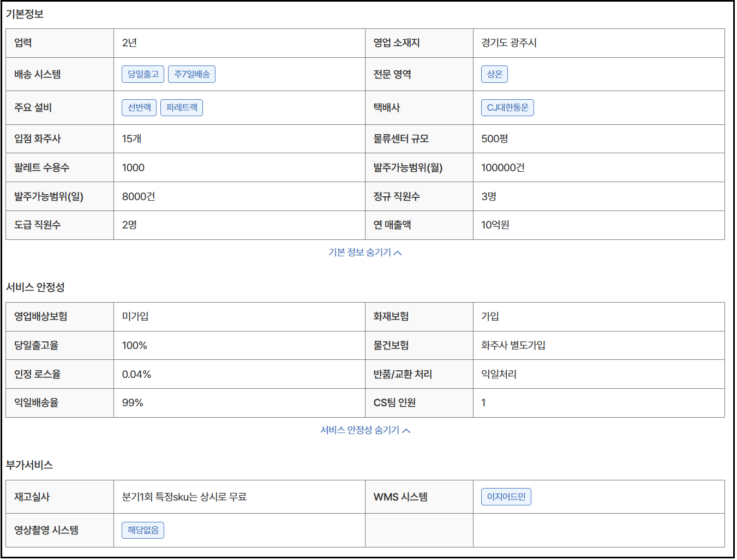Collapse section via 기본 정보 숨기기 link

pos(365,252)
